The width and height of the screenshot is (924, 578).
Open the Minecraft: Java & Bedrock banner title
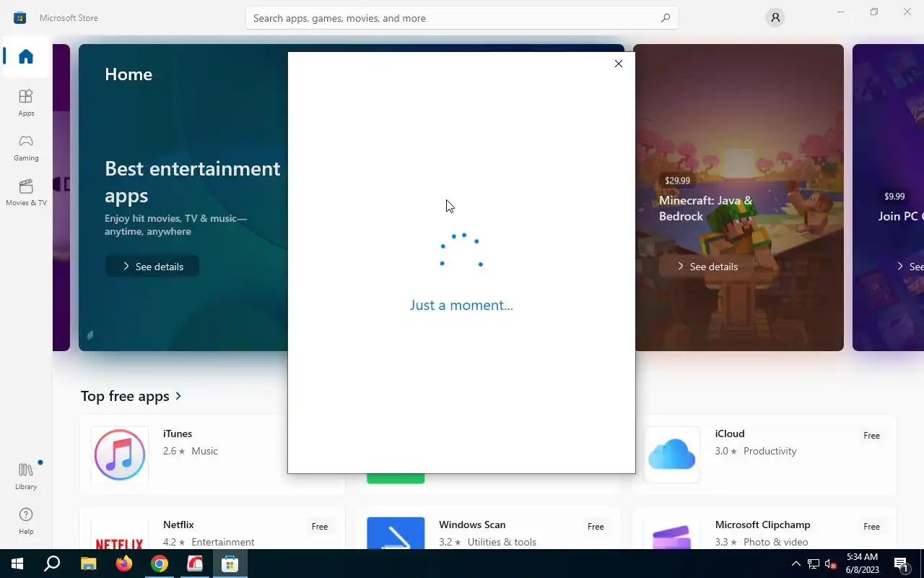[705, 208]
